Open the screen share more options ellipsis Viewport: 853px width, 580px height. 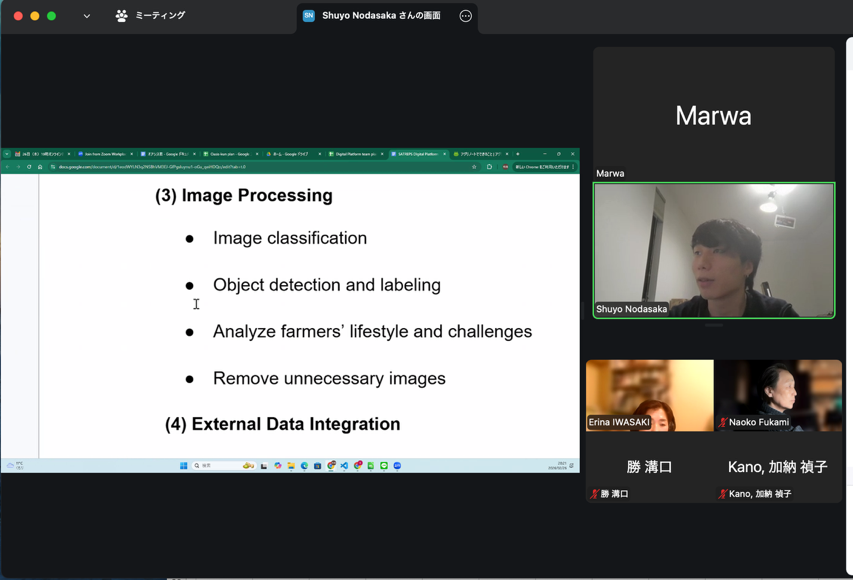465,16
